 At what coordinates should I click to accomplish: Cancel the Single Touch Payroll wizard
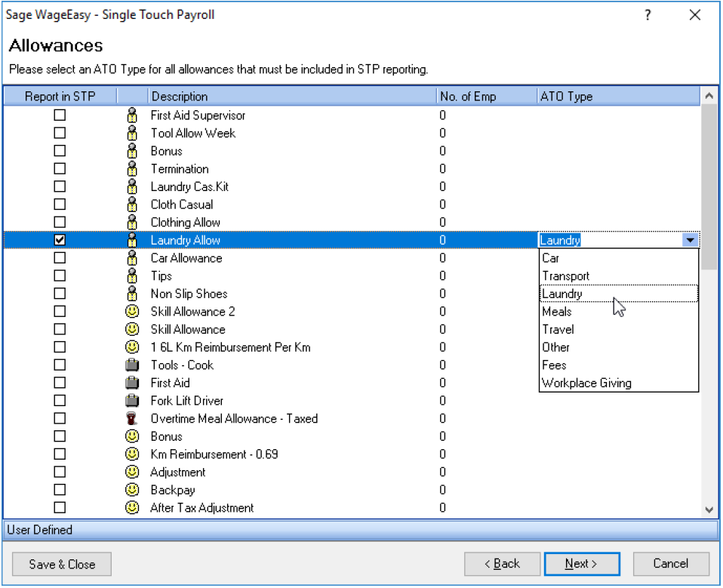click(x=671, y=564)
